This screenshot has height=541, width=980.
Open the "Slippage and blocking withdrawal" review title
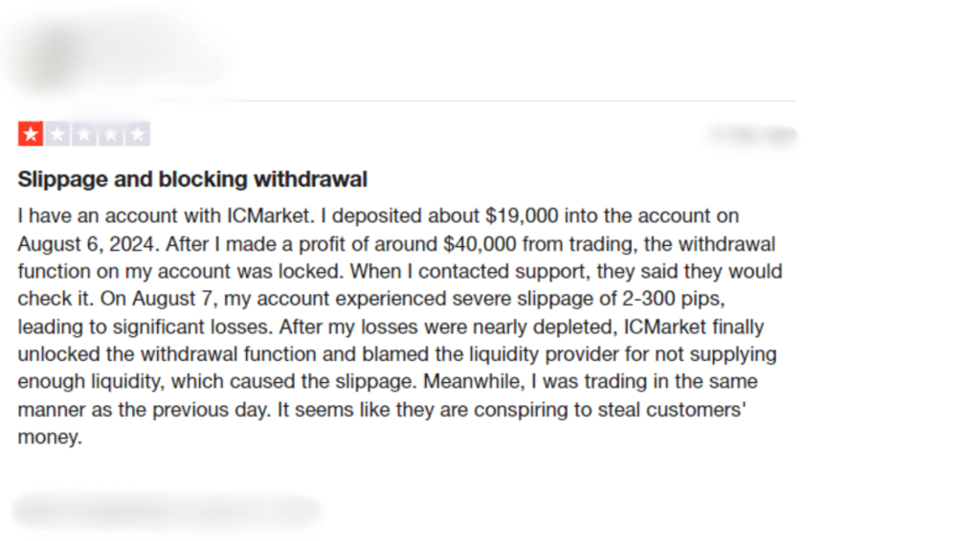pos(192,179)
